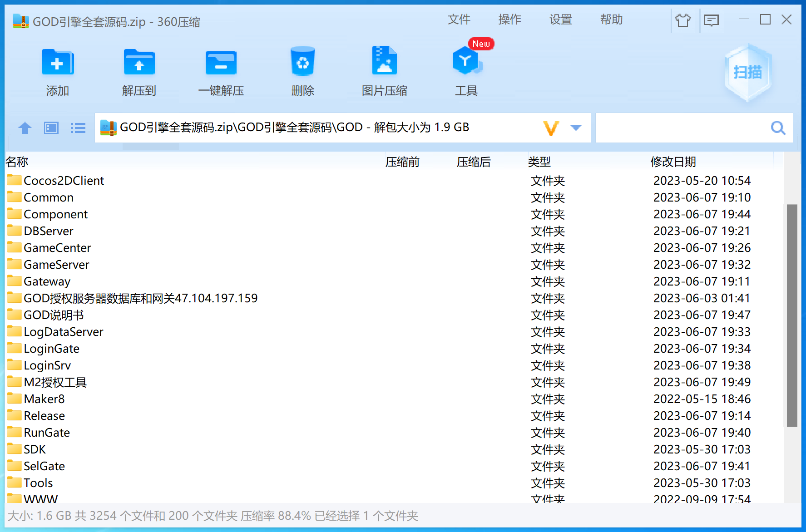Click the date 2023-06-03 01:41
Image resolution: width=806 pixels, height=532 pixels.
click(702, 298)
